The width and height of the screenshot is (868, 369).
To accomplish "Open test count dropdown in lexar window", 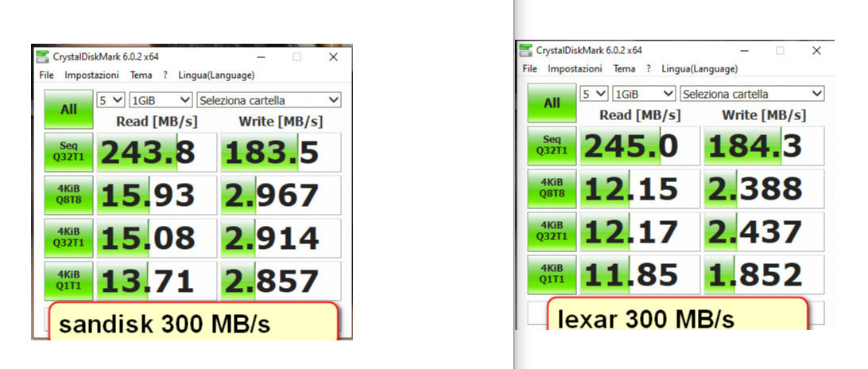I will (x=594, y=94).
